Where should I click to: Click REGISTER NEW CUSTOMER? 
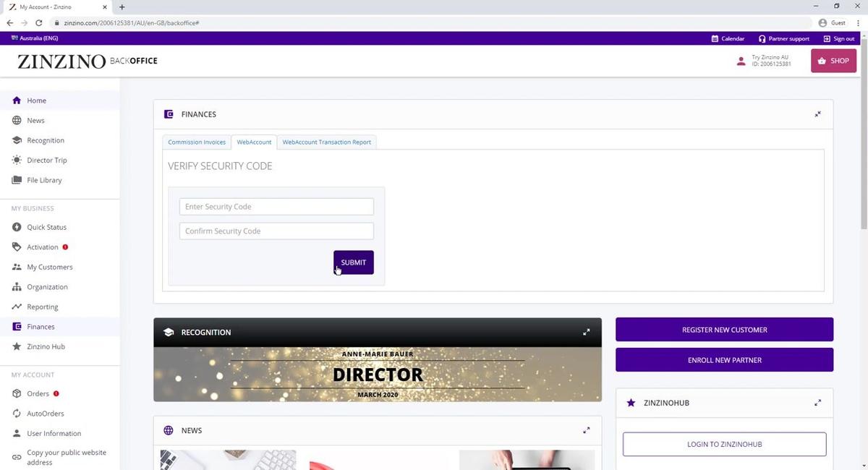click(723, 329)
